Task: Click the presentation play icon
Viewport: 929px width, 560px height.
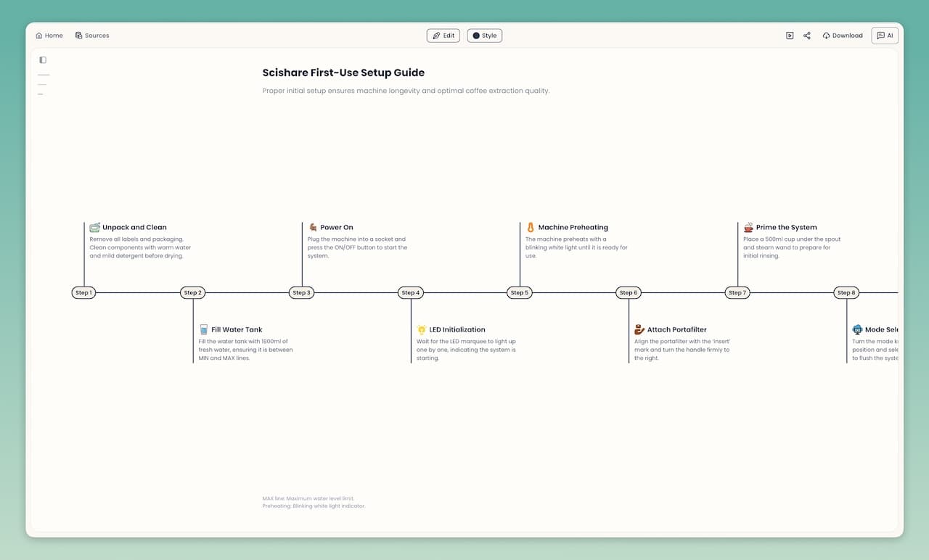Action: 790,36
